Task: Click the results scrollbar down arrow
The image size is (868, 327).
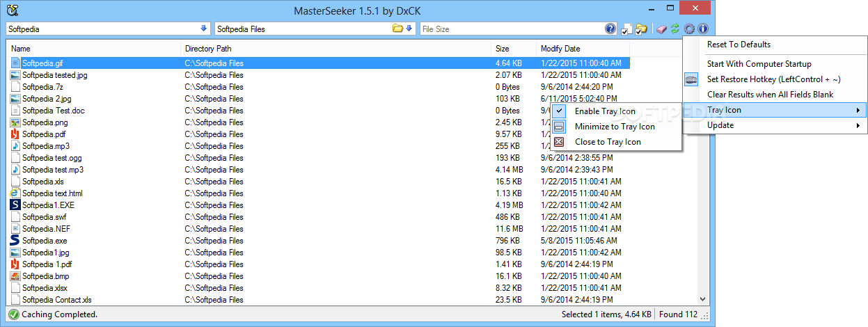Action: pos(702,299)
